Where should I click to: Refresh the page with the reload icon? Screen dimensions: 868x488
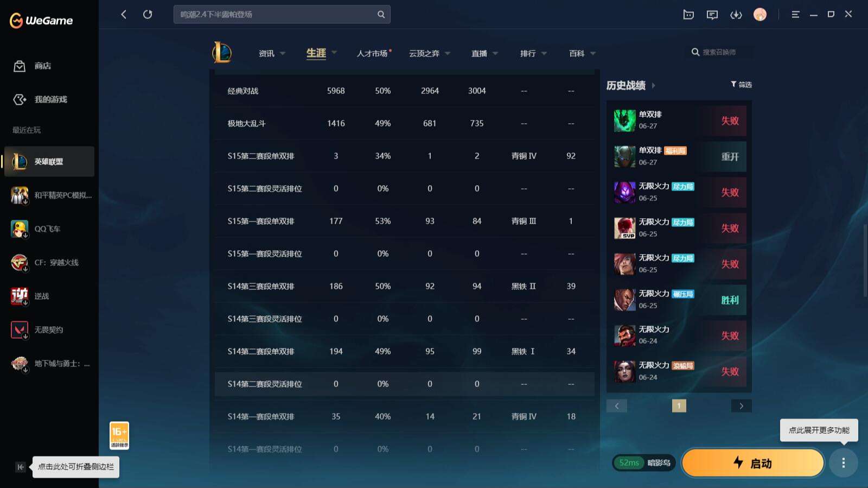[148, 15]
